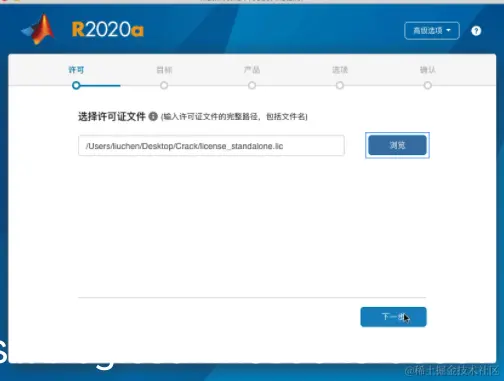
Task: Click the info icon beside 选择许可证文件
Action: [153, 116]
